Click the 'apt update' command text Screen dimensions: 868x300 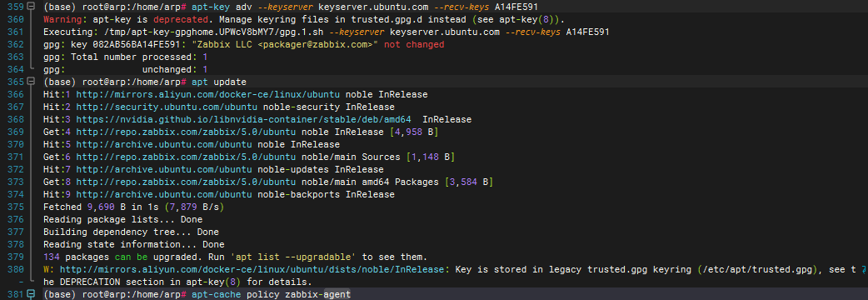[x=218, y=82]
